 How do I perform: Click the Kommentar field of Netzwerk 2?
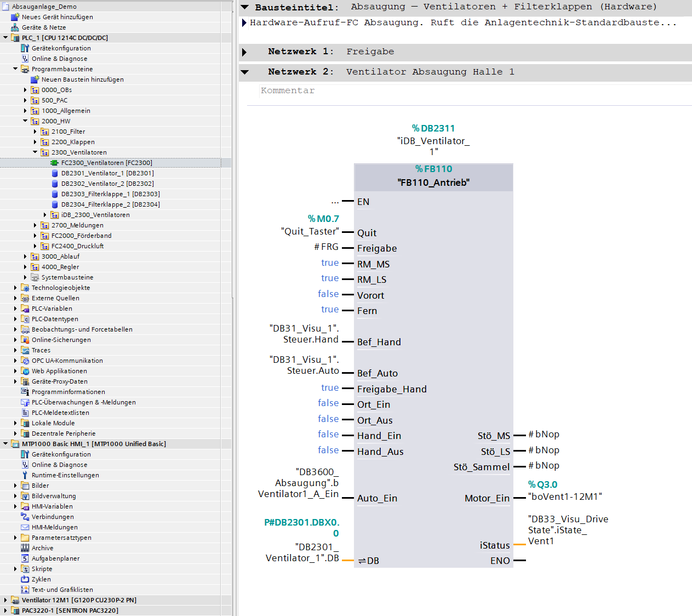point(476,91)
